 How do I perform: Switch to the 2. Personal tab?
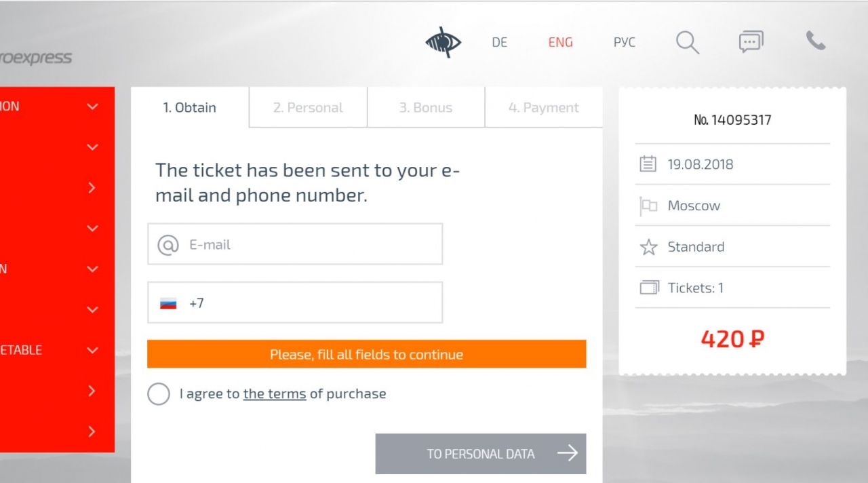tap(308, 107)
